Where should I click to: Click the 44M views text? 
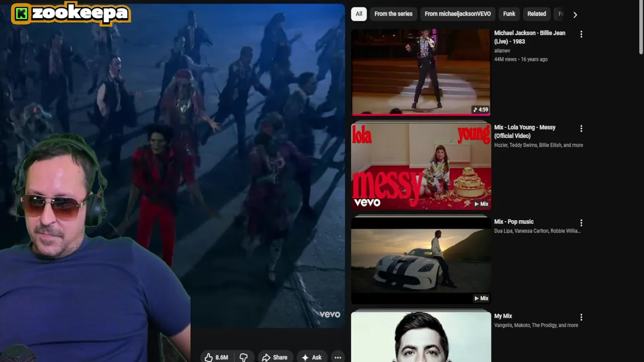pos(505,59)
